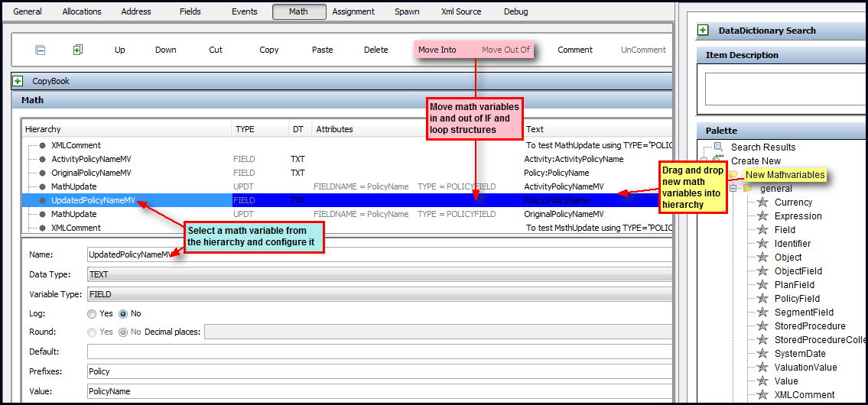868x405 pixels.
Task: Click the PlanField star icon in palette
Action: pos(763,285)
